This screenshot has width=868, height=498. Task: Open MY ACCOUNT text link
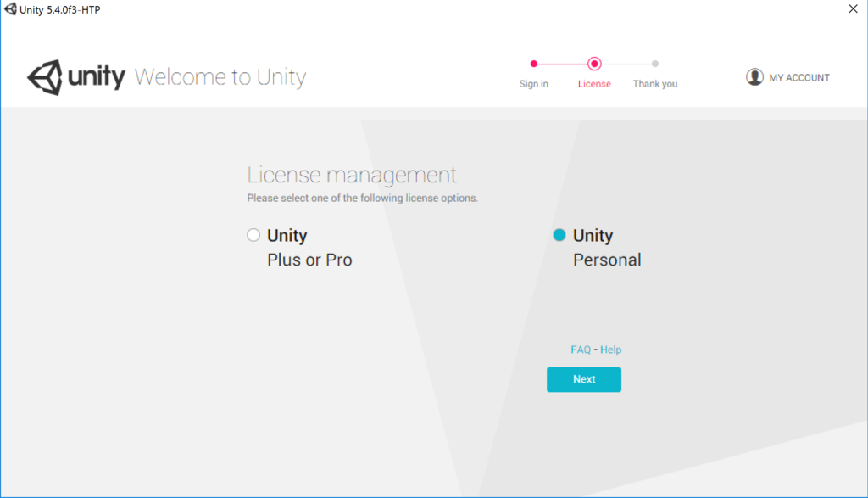799,77
